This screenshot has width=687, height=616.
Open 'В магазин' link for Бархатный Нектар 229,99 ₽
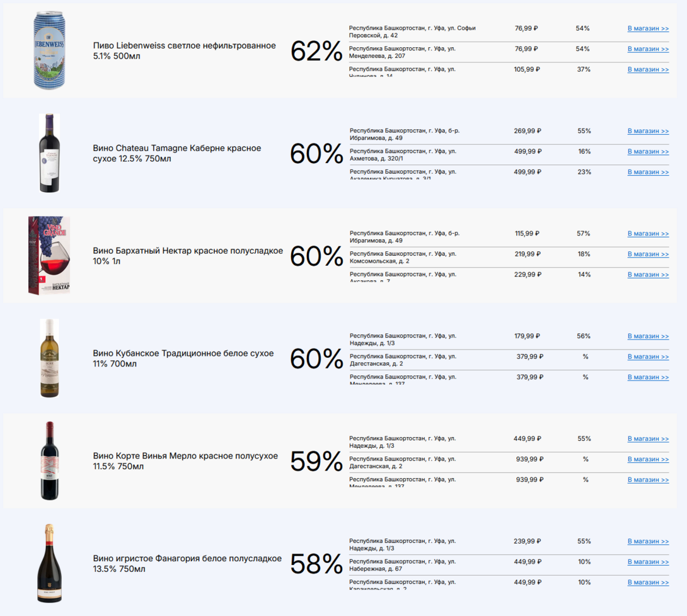click(x=648, y=275)
